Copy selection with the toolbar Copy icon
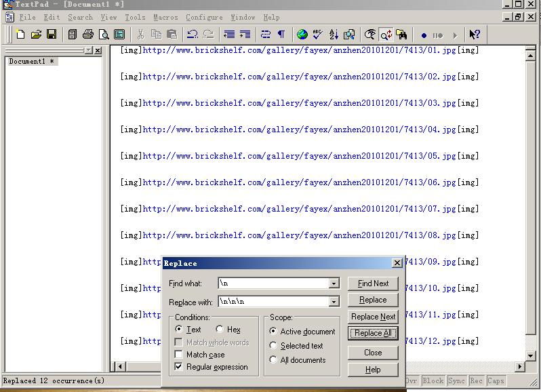The width and height of the screenshot is (541, 392). [x=157, y=35]
